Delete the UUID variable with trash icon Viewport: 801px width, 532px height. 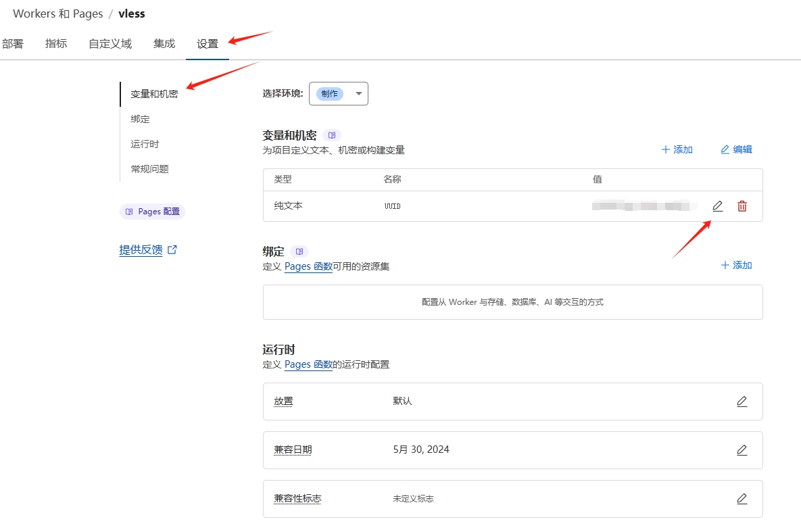click(x=742, y=206)
